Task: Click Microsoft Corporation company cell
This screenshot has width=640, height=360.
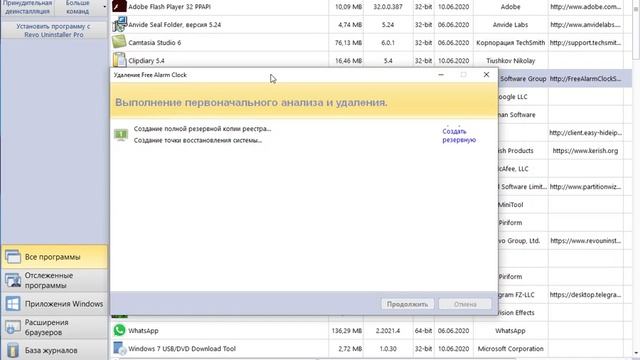Action: (511, 349)
